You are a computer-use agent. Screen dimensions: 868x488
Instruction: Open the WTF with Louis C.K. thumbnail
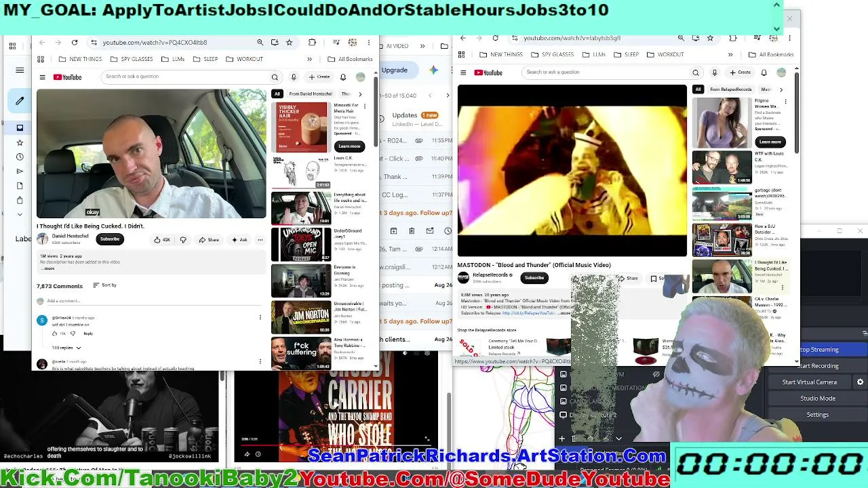coord(722,168)
